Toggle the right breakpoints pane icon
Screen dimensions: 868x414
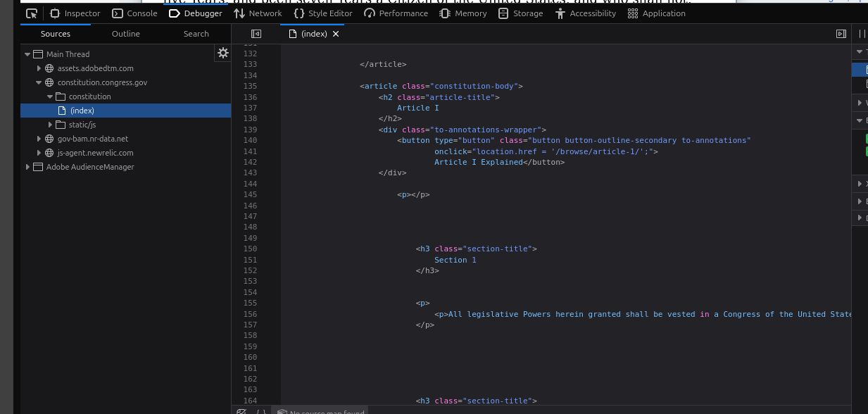click(x=841, y=34)
